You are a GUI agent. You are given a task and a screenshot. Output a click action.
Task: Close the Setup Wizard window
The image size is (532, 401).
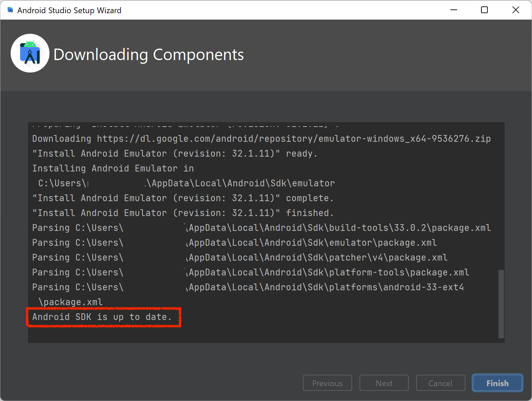pos(515,10)
